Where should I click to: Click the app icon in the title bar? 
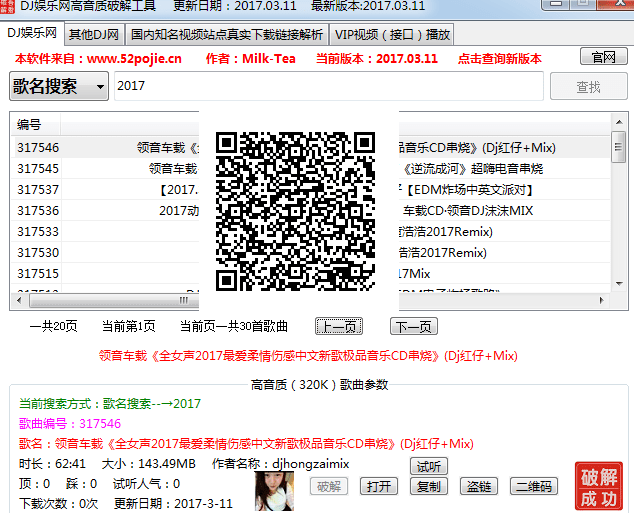tap(9, 6)
